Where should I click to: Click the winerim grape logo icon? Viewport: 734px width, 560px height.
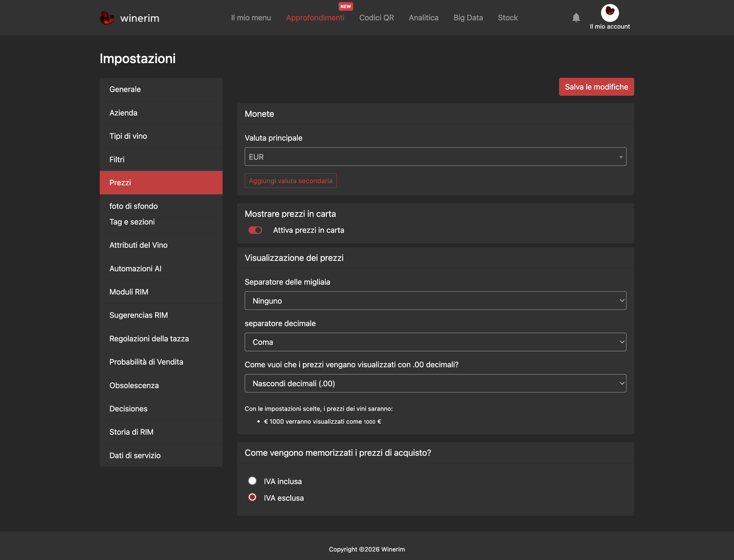coord(107,18)
